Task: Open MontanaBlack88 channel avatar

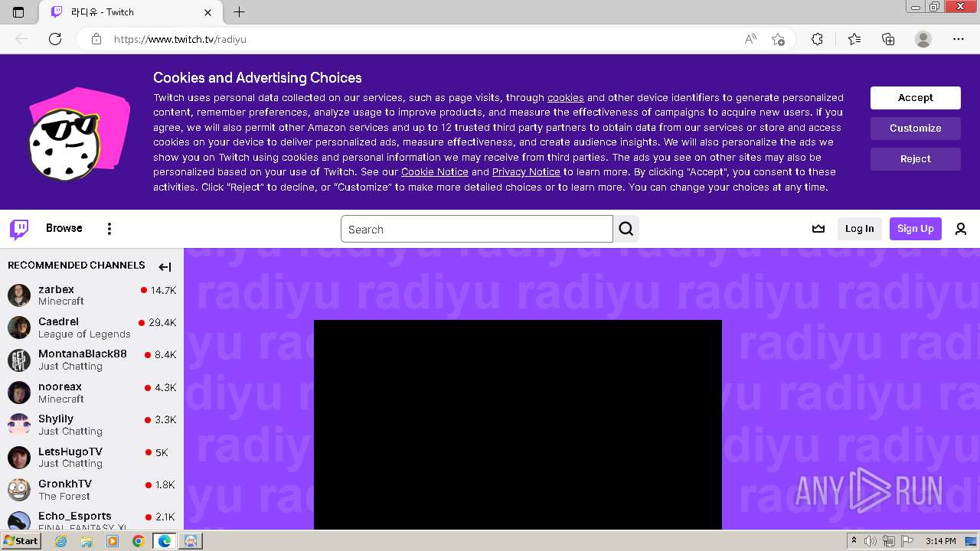Action: tap(19, 360)
